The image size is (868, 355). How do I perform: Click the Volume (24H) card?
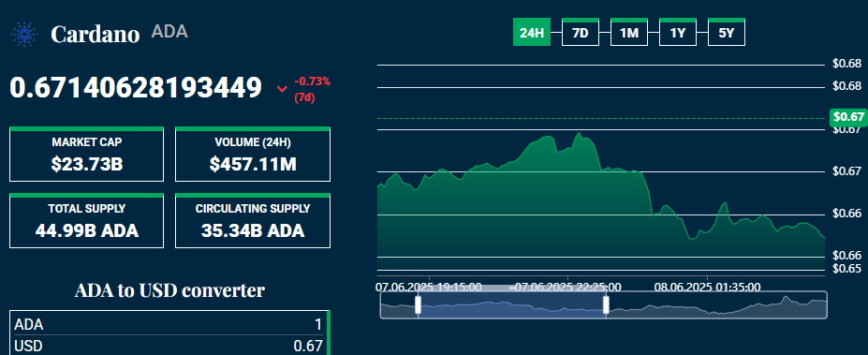[x=253, y=154]
